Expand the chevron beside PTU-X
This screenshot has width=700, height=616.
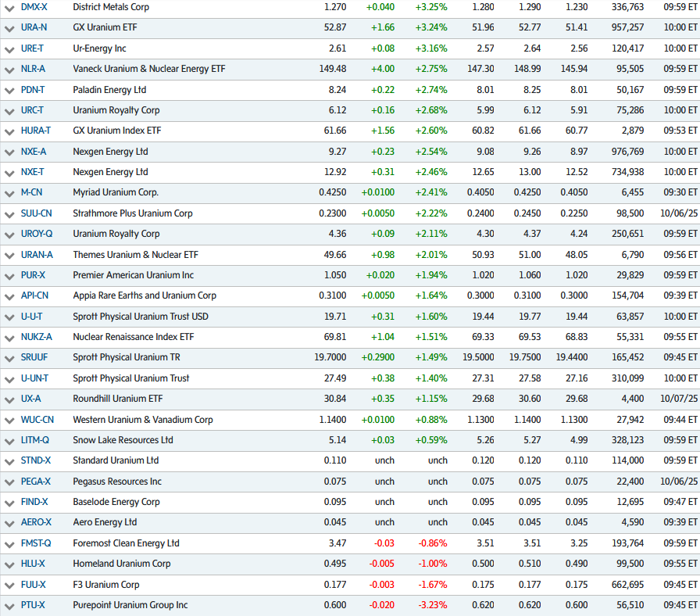tap(9, 605)
